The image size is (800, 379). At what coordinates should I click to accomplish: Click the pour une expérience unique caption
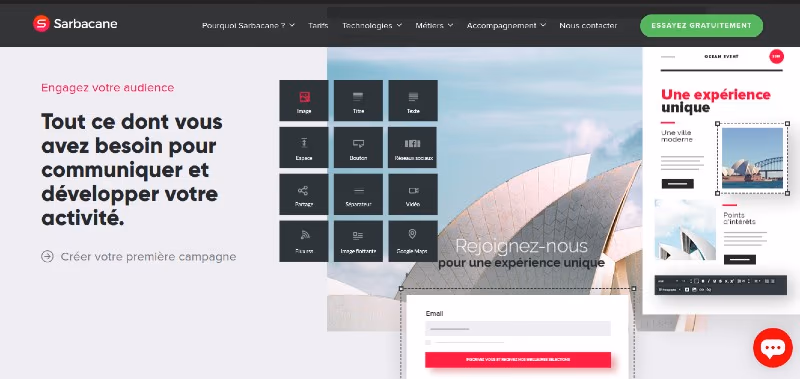click(x=521, y=263)
